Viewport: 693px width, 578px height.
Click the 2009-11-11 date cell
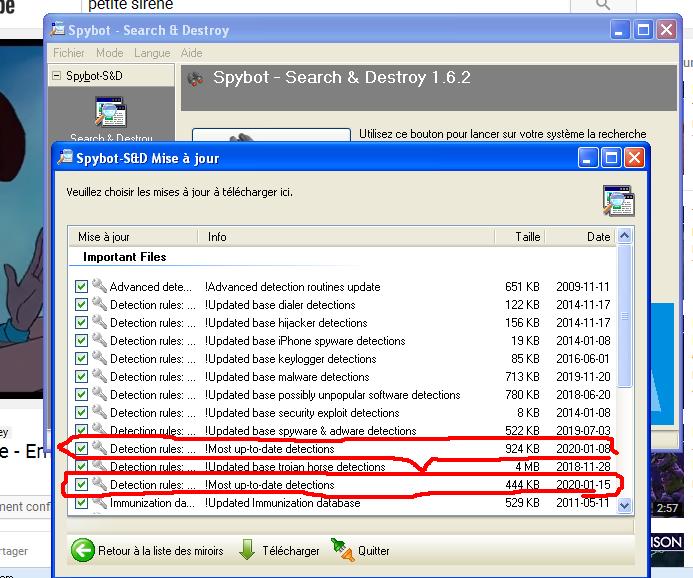coord(583,287)
